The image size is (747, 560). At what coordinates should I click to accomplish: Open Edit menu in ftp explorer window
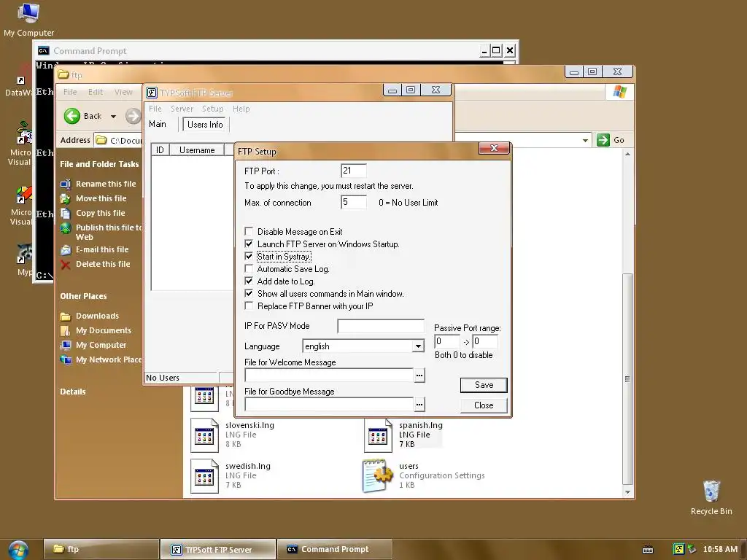coord(96,92)
